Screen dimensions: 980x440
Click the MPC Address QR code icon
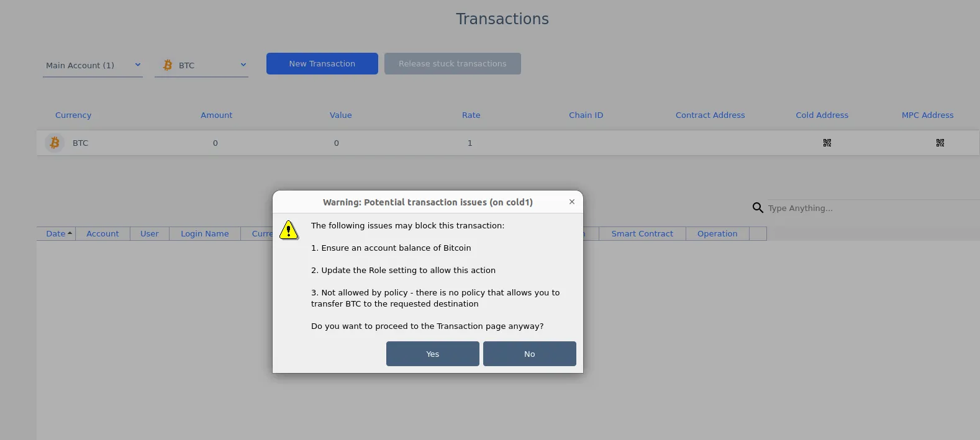[940, 143]
